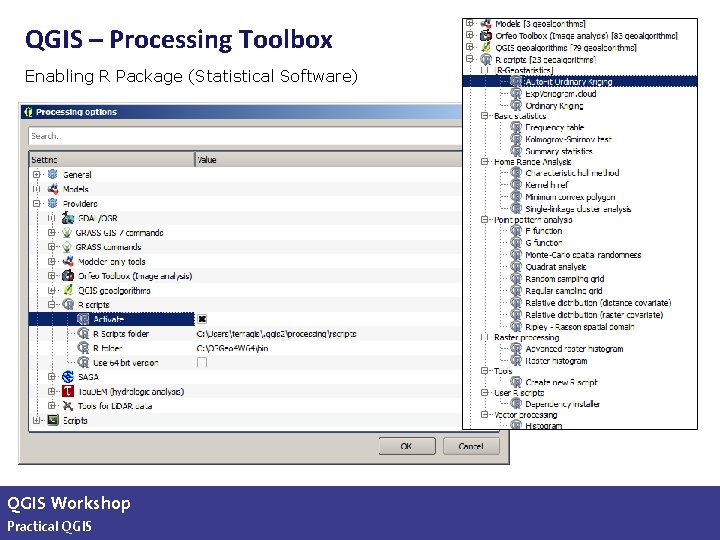Screen dimensions: 720x540
Task: Click R icon beside R folder setting
Action: (x=83, y=348)
